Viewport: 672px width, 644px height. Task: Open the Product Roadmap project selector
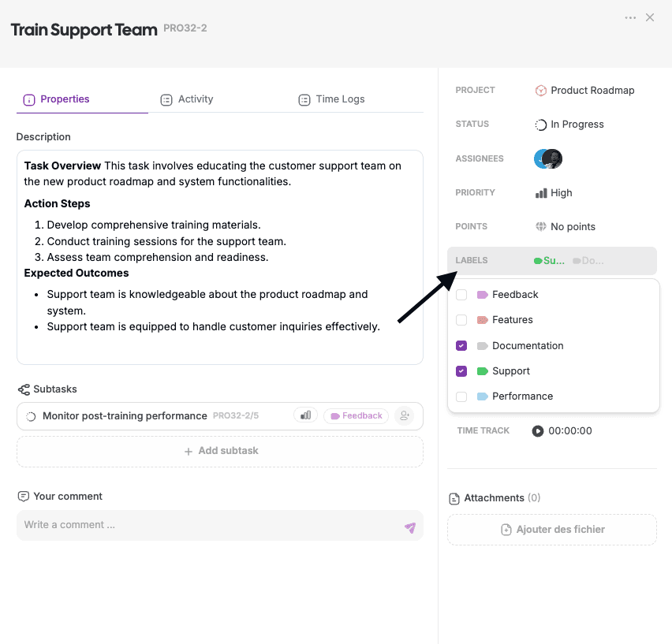pos(585,91)
